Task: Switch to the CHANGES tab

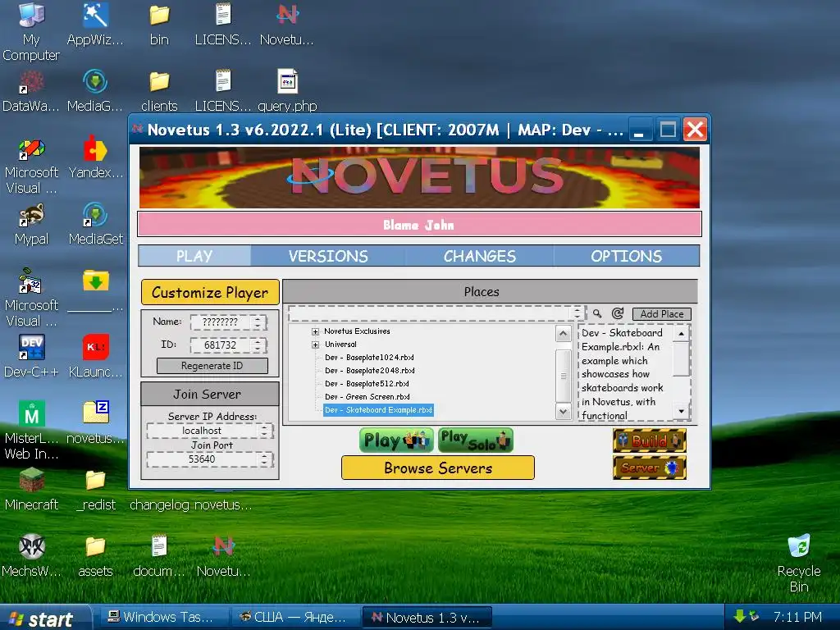Action: (x=479, y=256)
